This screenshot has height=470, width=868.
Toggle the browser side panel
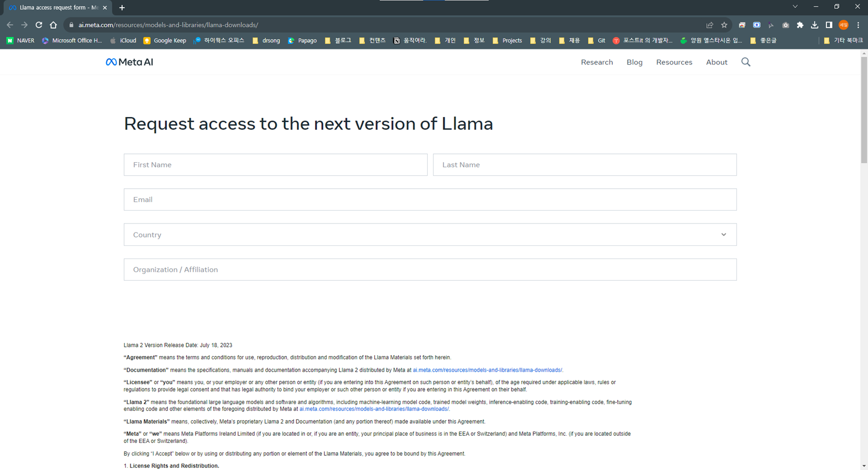pyautogui.click(x=829, y=25)
